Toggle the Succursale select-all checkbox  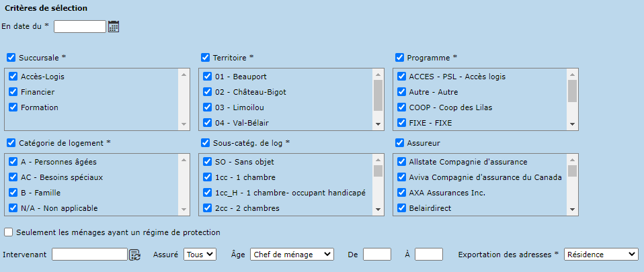(11, 58)
